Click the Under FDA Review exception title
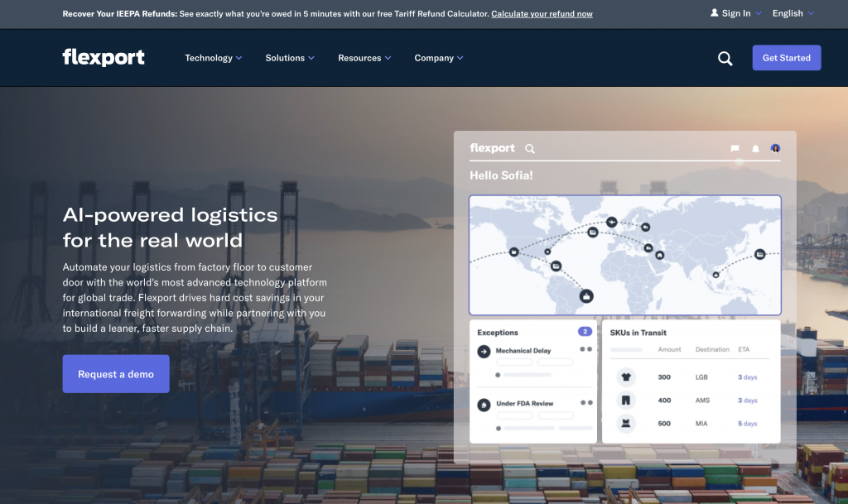The width and height of the screenshot is (848, 504). (x=524, y=404)
